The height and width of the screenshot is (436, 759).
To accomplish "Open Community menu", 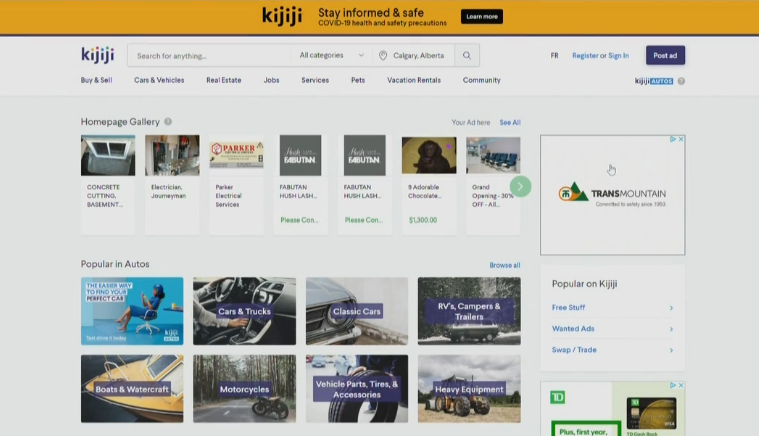I will 482,80.
